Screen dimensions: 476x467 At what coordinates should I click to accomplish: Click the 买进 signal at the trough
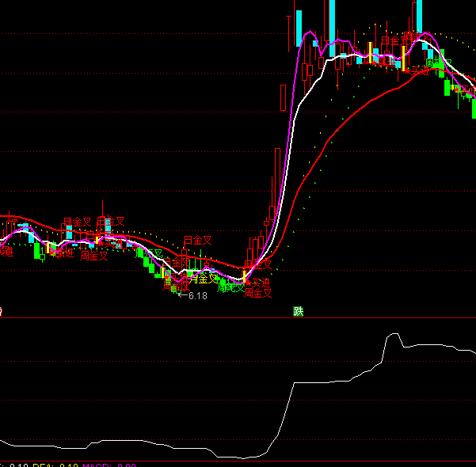pyautogui.click(x=257, y=283)
